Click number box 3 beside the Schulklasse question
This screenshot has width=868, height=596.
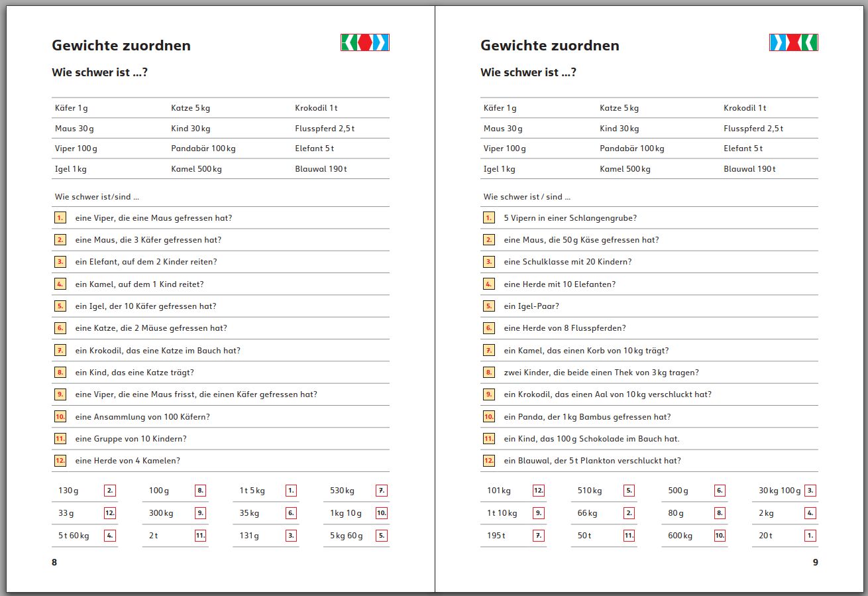(x=488, y=262)
